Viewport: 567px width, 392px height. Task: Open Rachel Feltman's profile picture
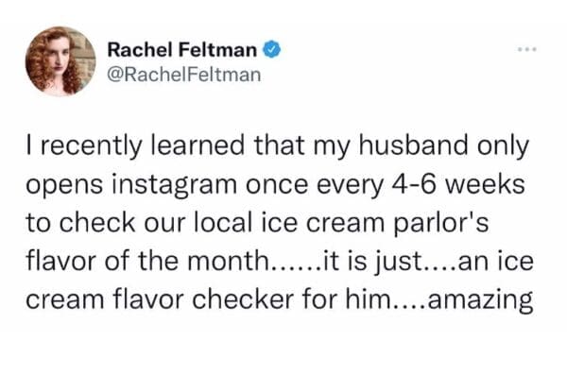[x=60, y=62]
